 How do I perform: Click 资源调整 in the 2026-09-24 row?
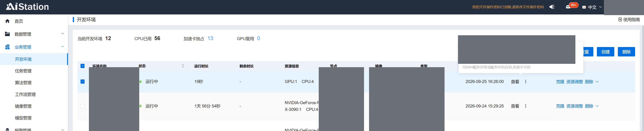coord(575,106)
